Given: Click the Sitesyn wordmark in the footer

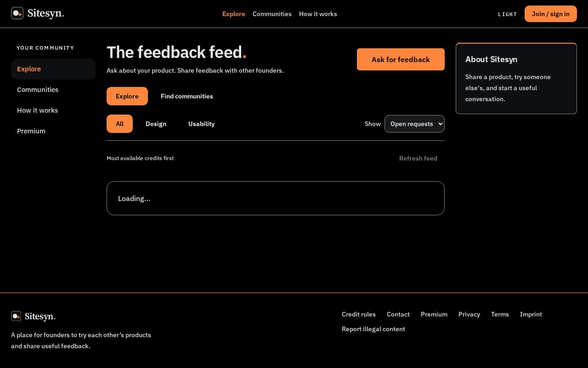Looking at the screenshot, I should (x=40, y=316).
